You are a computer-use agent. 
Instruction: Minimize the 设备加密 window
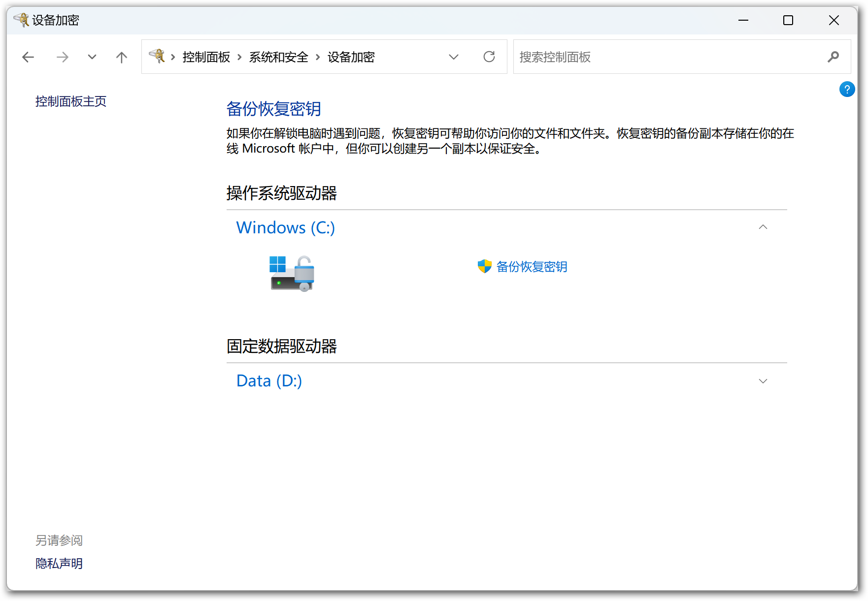[x=743, y=20]
